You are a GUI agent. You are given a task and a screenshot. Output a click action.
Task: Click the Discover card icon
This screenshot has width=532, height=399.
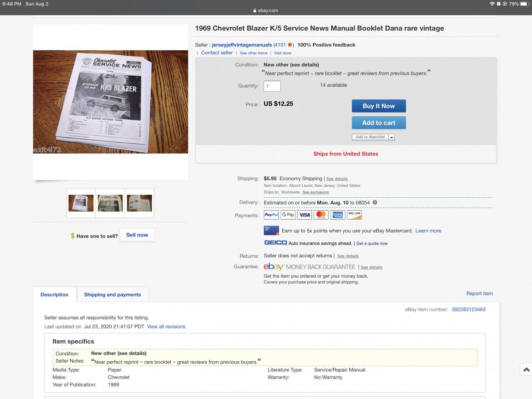point(354,215)
